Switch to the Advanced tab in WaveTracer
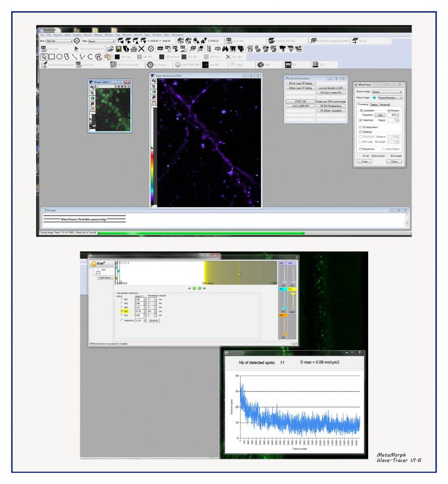This screenshot has width=448, height=484. 385,104
